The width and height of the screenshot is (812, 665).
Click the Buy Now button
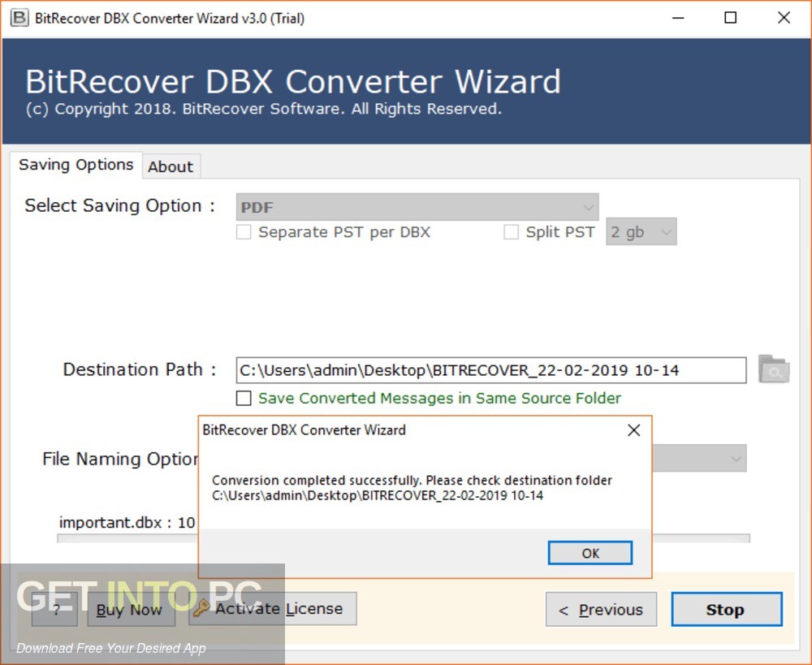[x=131, y=610]
